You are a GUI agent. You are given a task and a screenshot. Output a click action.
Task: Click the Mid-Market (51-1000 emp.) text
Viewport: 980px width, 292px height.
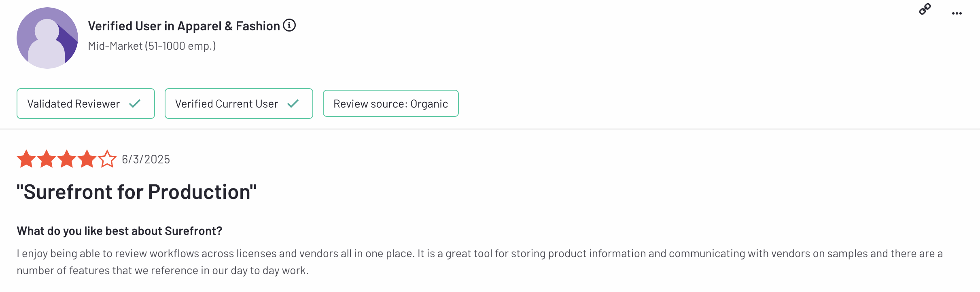pos(152,46)
